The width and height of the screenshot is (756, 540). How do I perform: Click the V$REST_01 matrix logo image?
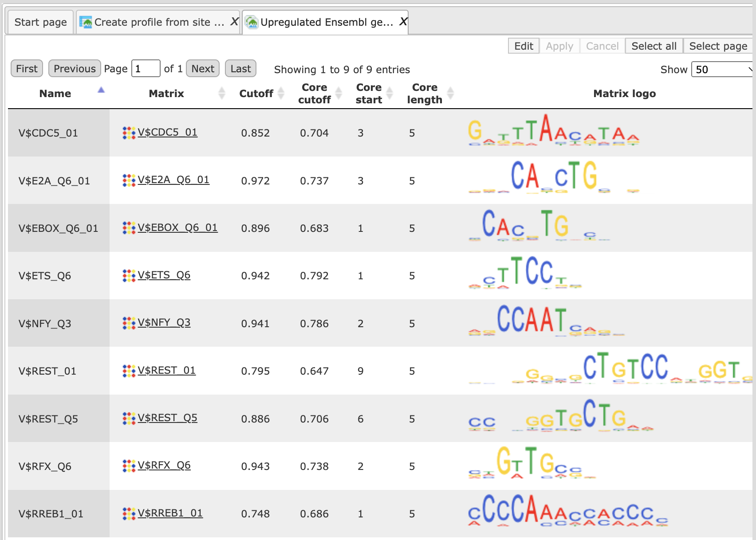[610, 369]
